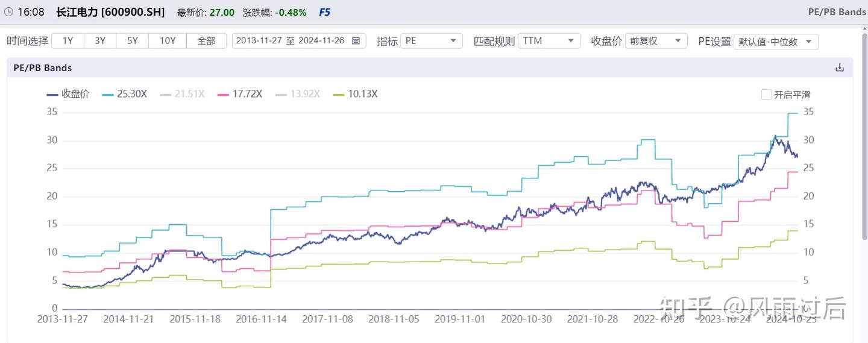Open the 收盘价 前复权 dropdown
Image resolution: width=868 pixels, height=343 pixels.
(x=656, y=41)
